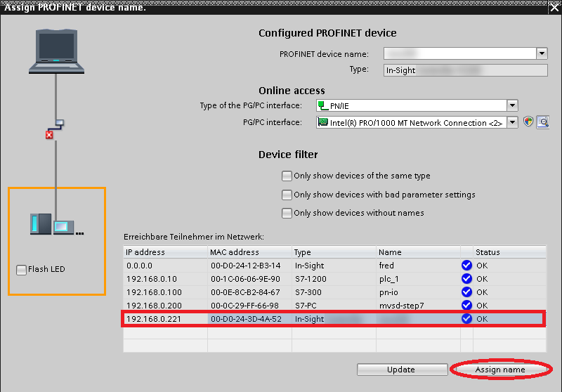This screenshot has width=562, height=392.
Task: Toggle Only show devices with bad parameter settings
Action: coord(287,195)
